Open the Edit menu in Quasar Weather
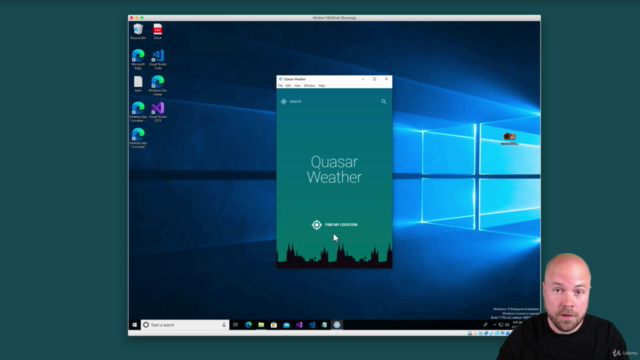640x360 pixels. tap(288, 86)
